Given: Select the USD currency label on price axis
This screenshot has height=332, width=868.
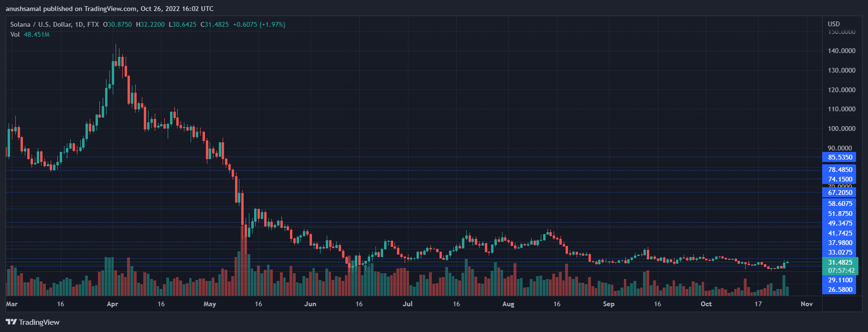Looking at the screenshot, I should [834, 24].
